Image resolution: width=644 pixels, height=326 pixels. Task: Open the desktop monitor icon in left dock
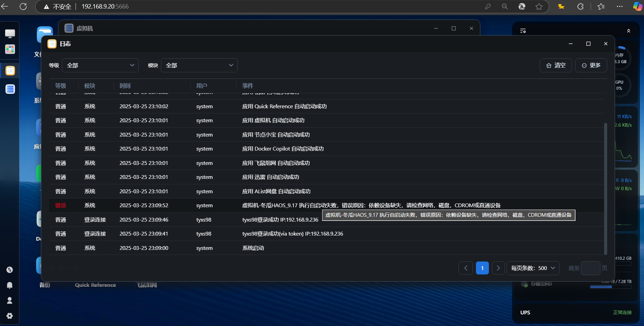pos(10,33)
